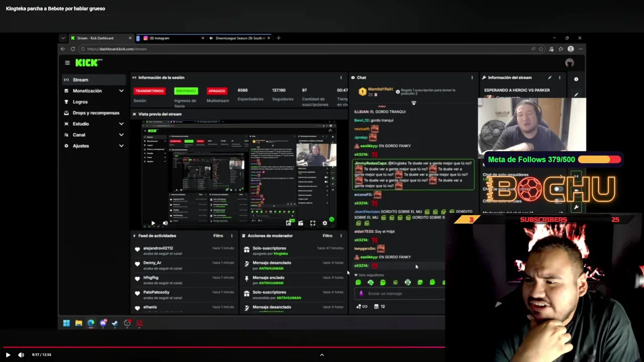
Task: Click Kingteka link in Solo-suscriptores action
Action: click(281, 253)
